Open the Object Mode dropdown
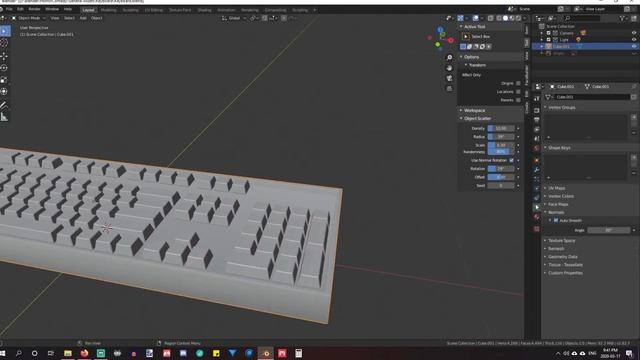Image resolution: width=640 pixels, height=360 pixels. (x=29, y=18)
